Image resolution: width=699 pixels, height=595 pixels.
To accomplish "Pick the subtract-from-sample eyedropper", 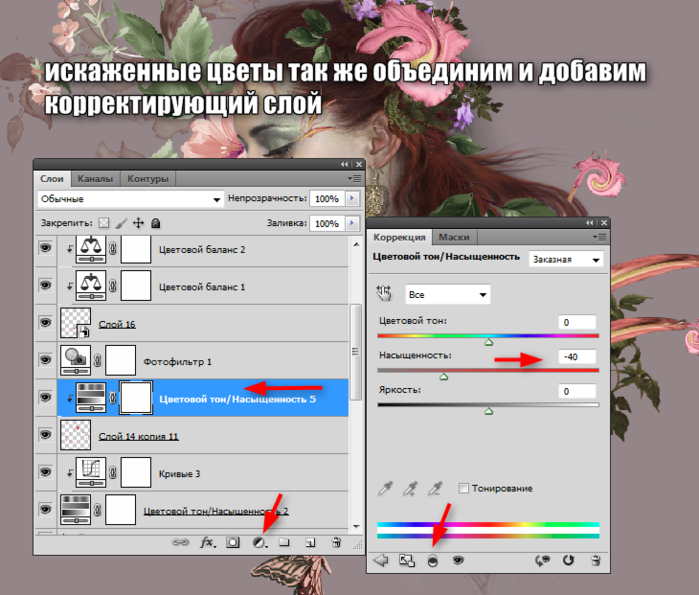I will pos(435,488).
